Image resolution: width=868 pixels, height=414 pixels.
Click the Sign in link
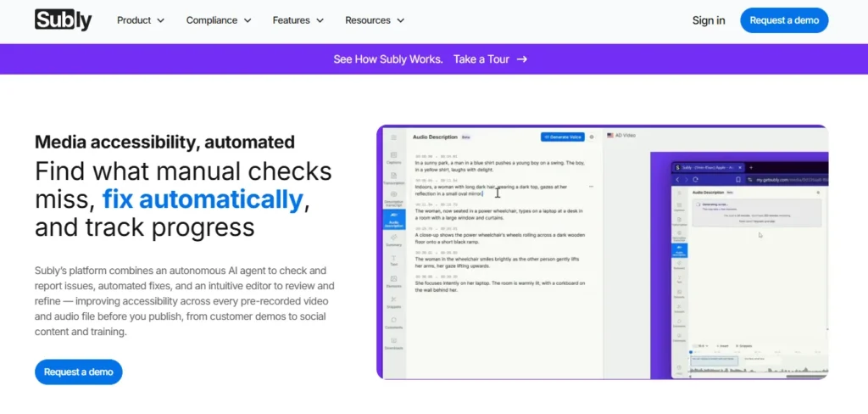click(x=709, y=20)
